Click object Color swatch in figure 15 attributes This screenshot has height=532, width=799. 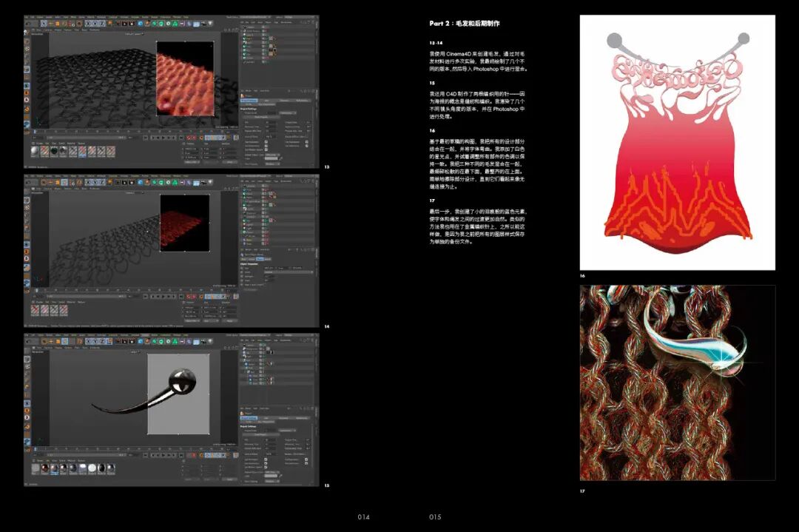click(x=271, y=476)
